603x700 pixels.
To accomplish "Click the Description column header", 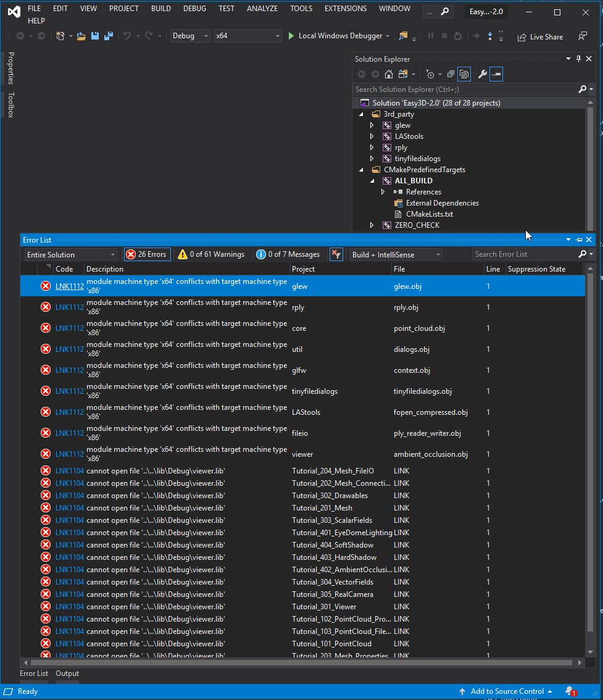I will click(186, 269).
